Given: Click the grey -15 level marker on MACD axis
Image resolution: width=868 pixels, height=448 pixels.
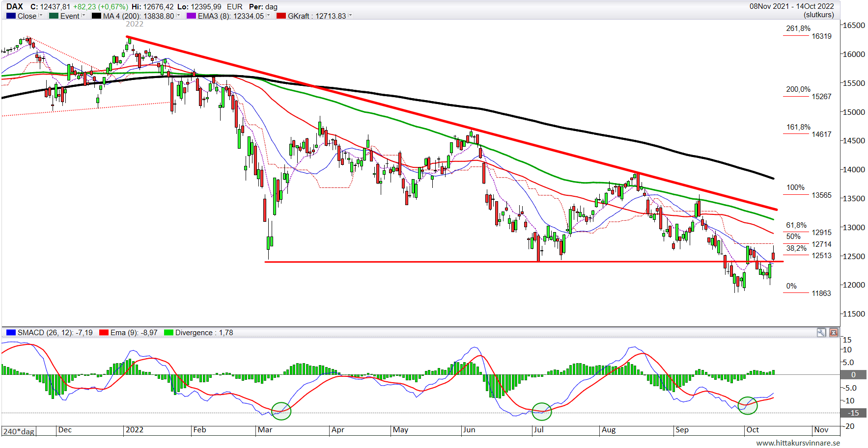Looking at the screenshot, I should 853,413.
